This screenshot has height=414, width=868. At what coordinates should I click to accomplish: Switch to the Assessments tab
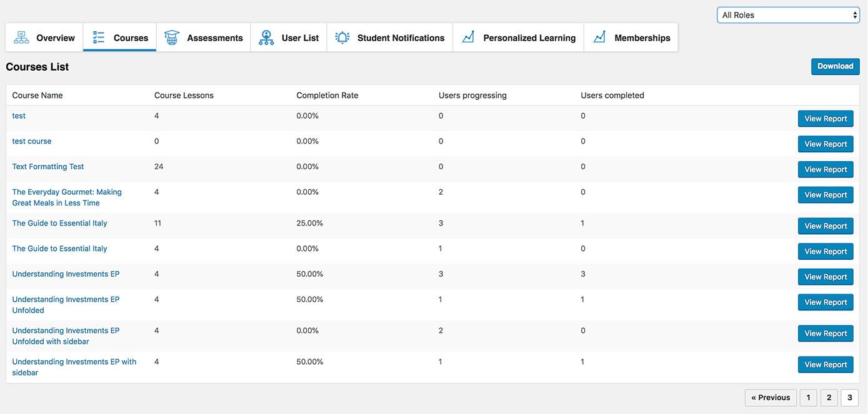coord(214,38)
